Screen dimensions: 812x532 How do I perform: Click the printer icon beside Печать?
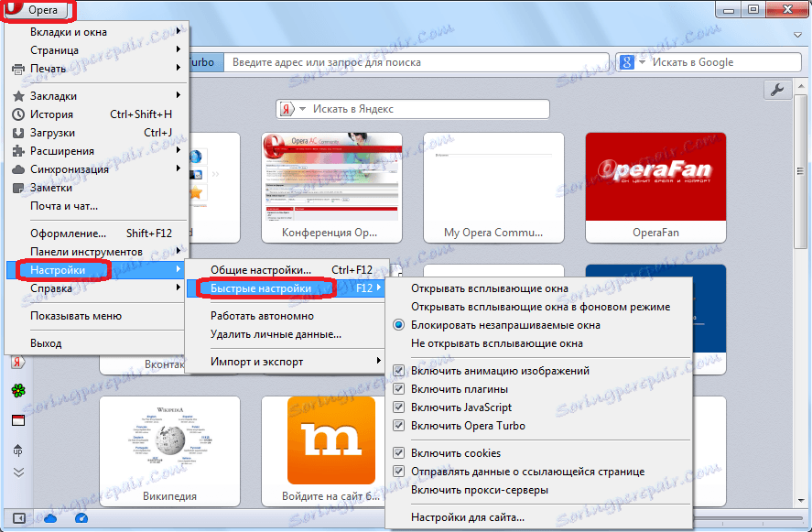pyautogui.click(x=18, y=69)
